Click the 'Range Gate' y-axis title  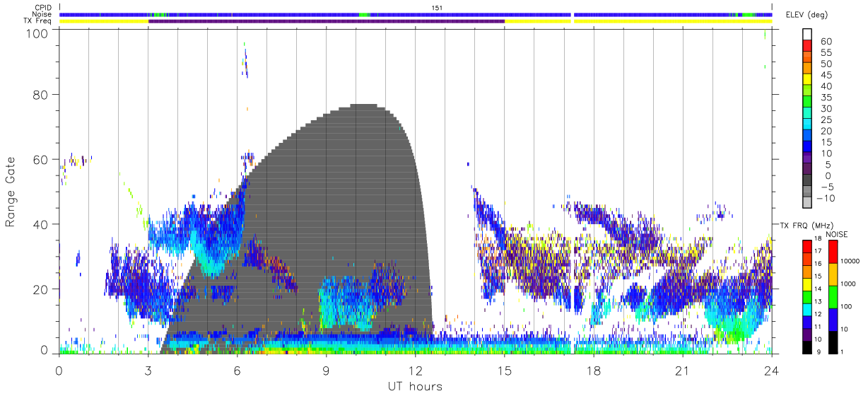pos(11,192)
